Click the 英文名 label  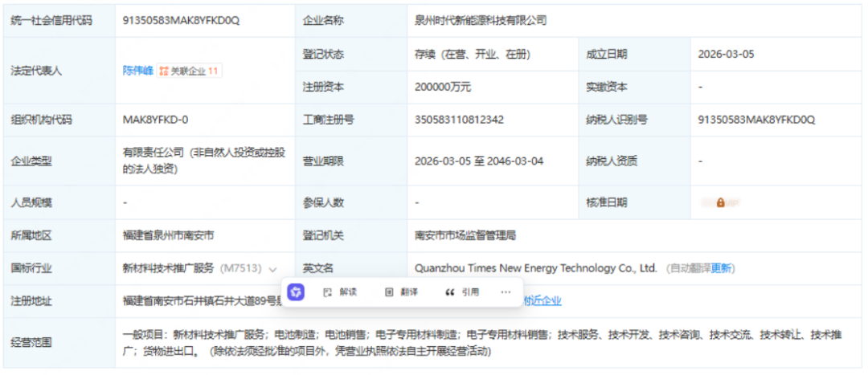click(x=318, y=268)
